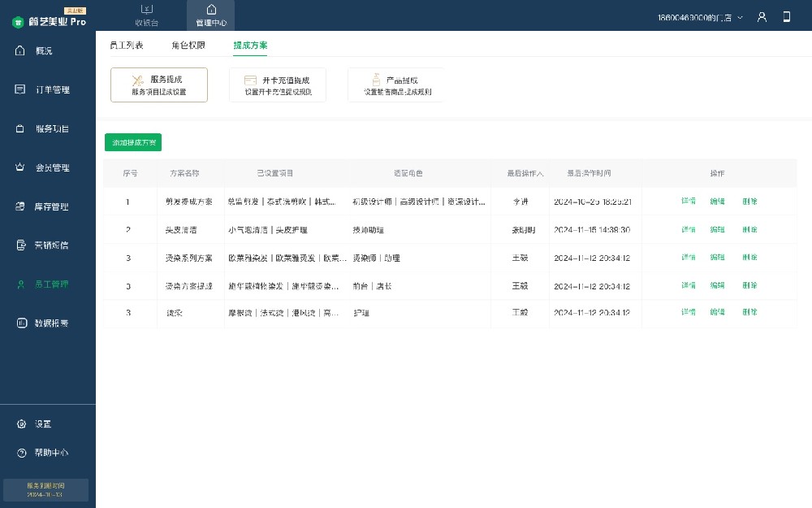Image resolution: width=812 pixels, height=508 pixels.
Task: Click the 概况 home icon in sidebar
Action: point(20,50)
